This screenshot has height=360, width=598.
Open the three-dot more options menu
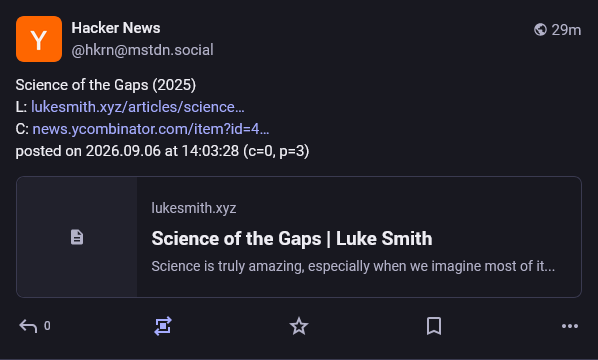pos(570,326)
